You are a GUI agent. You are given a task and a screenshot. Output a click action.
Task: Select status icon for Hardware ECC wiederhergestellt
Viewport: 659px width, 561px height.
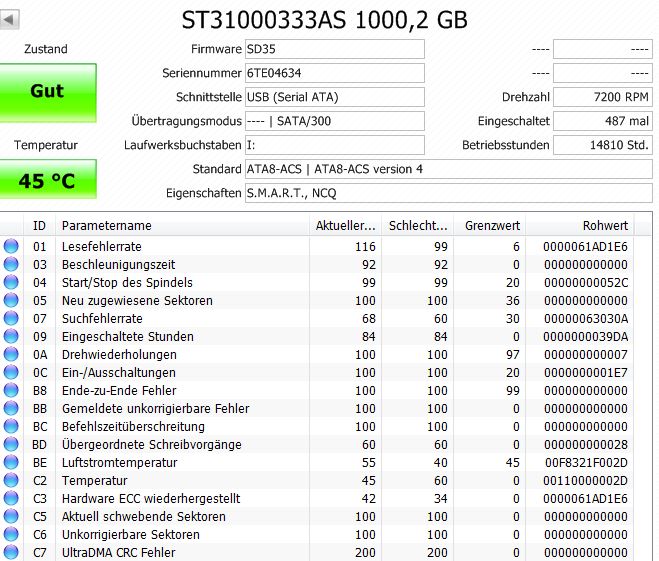tap(11, 498)
